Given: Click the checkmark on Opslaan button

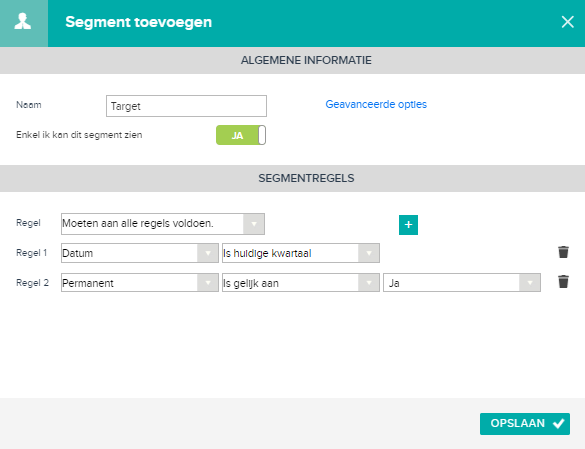Looking at the screenshot, I should pyautogui.click(x=559, y=424).
